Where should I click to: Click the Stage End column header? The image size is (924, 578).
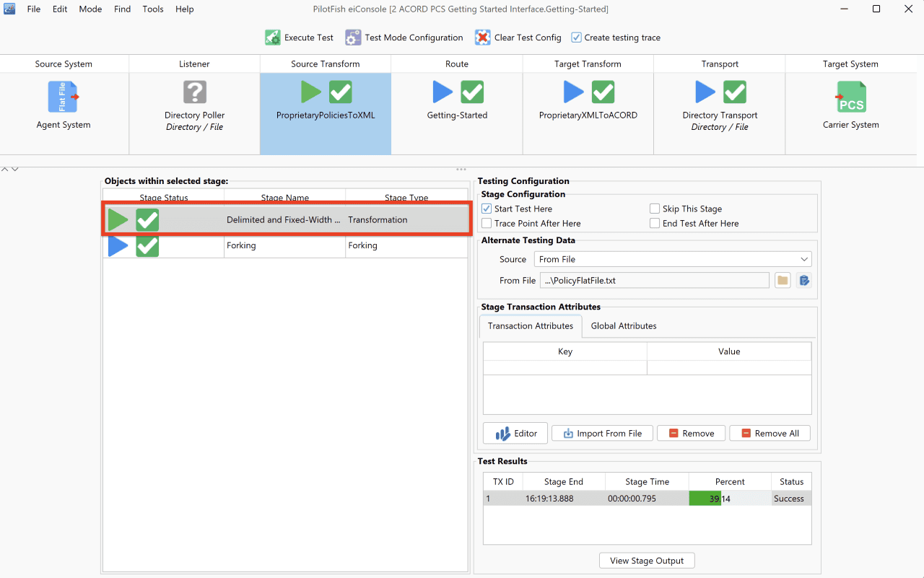(x=564, y=482)
